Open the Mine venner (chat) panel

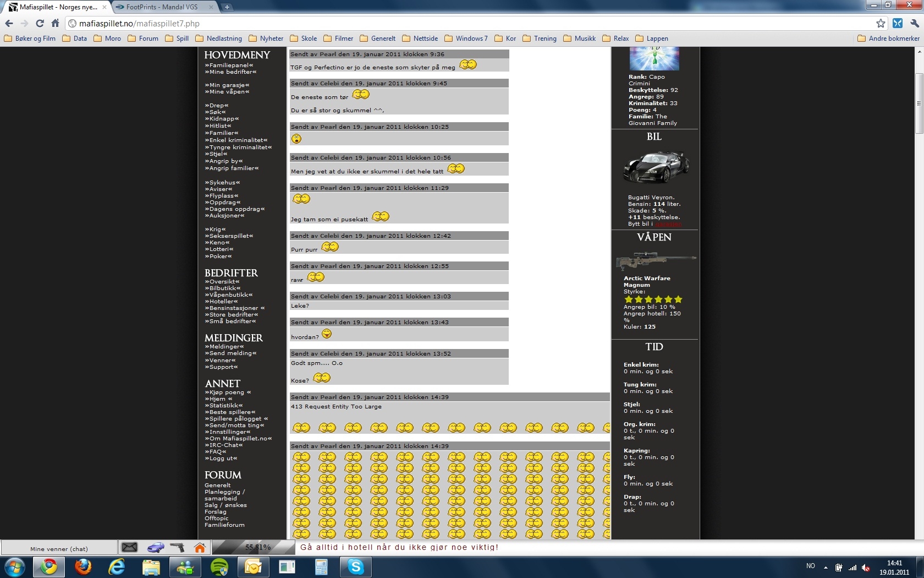click(59, 549)
